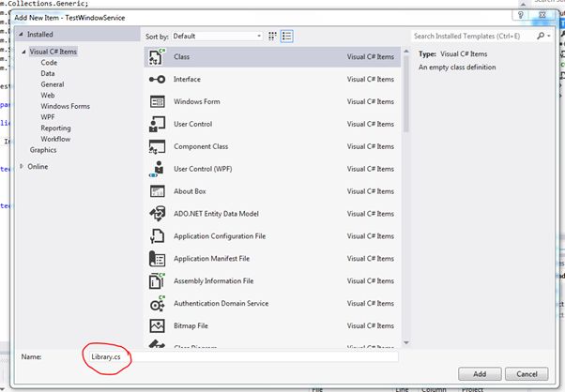Choose the Windows Form template icon
565x392 pixels.
(157, 101)
